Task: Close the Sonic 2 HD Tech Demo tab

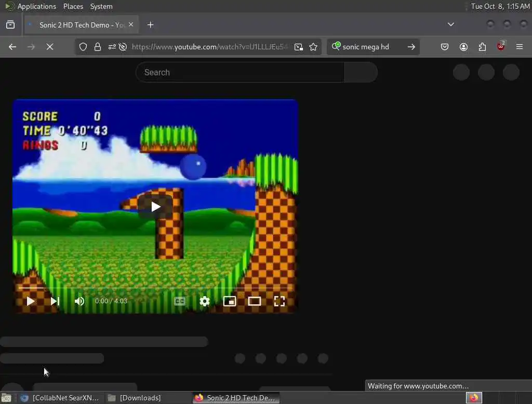Action: click(x=131, y=24)
